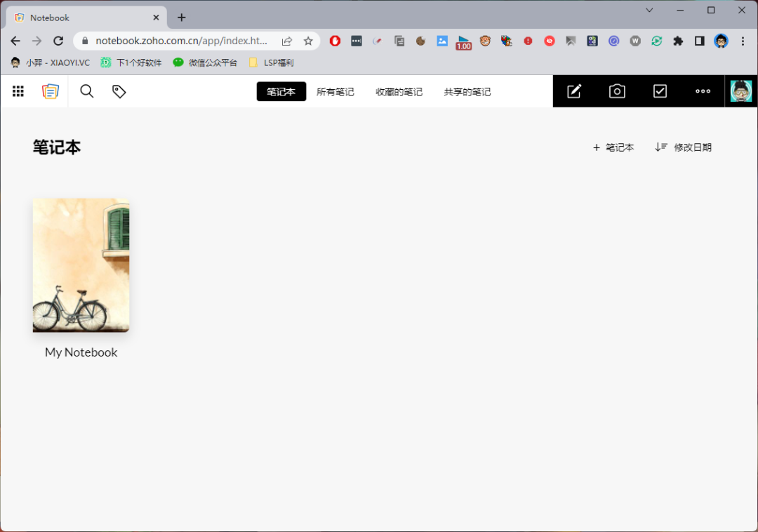Click the Opera ad-blocker extension icon

[x=334, y=41]
